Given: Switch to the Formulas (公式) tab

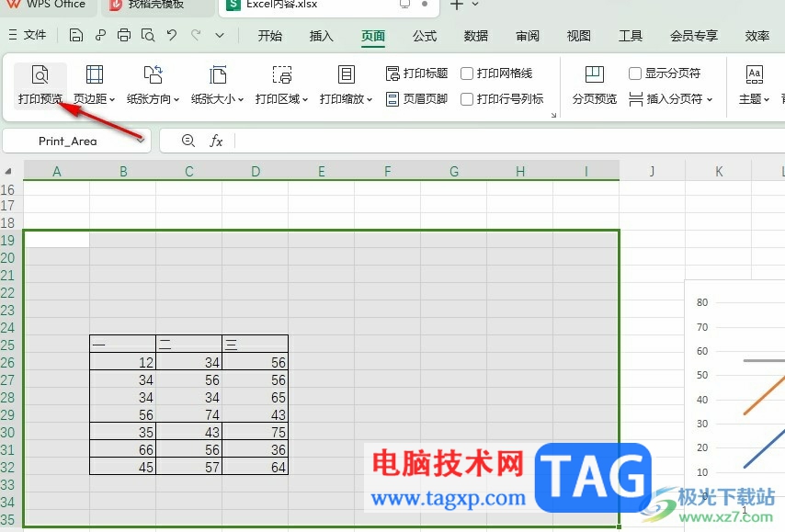Looking at the screenshot, I should [x=425, y=36].
